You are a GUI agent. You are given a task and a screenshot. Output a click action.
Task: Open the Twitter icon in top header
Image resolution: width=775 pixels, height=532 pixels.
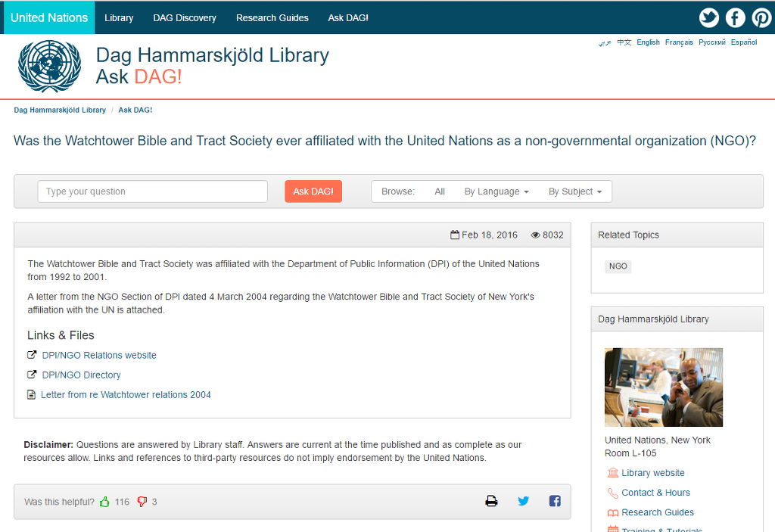point(708,18)
